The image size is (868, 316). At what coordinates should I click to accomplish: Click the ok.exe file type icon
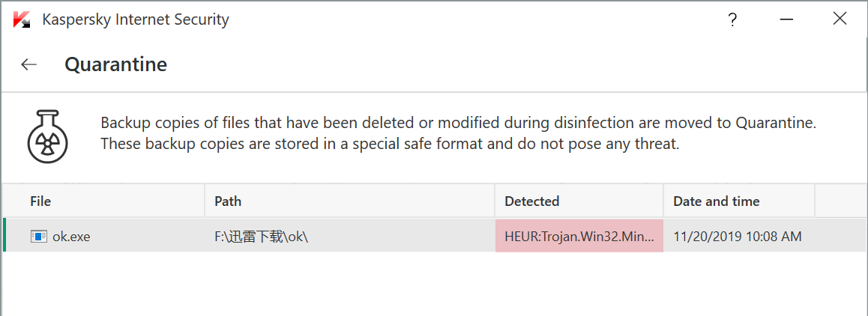tap(39, 237)
